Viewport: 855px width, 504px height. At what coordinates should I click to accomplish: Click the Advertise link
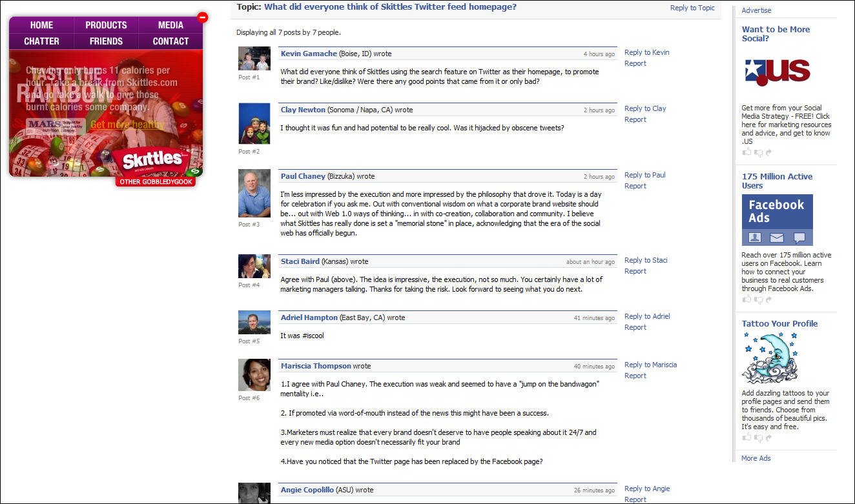(756, 10)
